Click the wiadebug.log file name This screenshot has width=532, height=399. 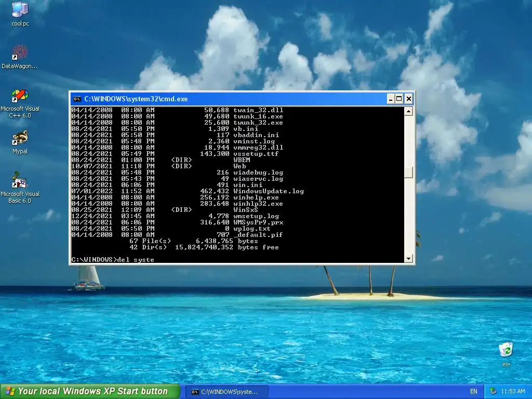(258, 172)
